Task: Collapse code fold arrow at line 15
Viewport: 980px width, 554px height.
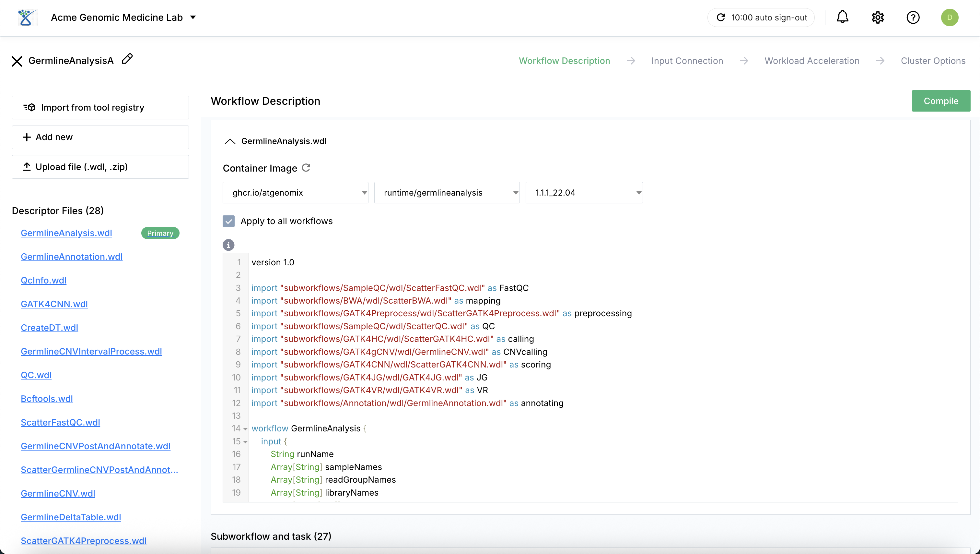Action: pyautogui.click(x=245, y=442)
